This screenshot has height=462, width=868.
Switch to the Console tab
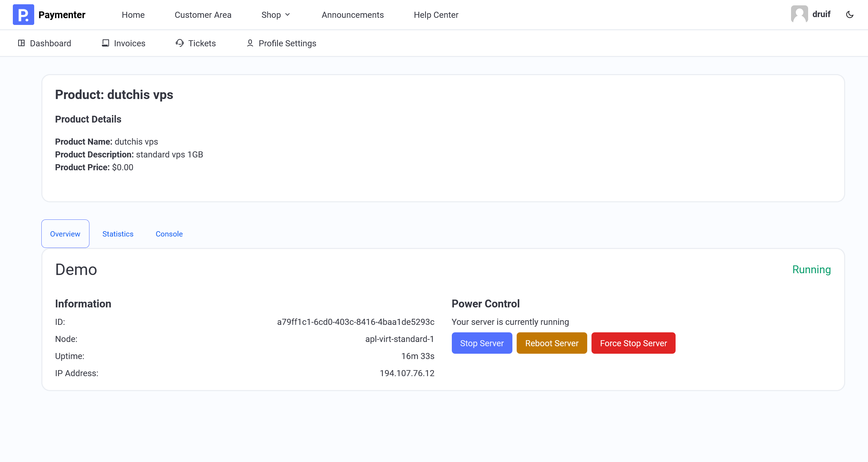tap(169, 234)
